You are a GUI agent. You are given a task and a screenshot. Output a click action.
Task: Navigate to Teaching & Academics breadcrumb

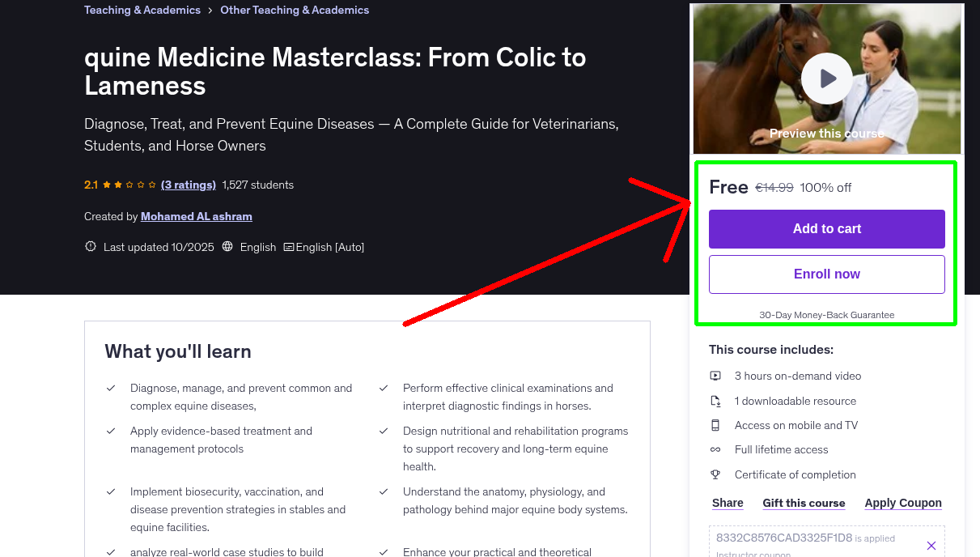[x=142, y=10]
